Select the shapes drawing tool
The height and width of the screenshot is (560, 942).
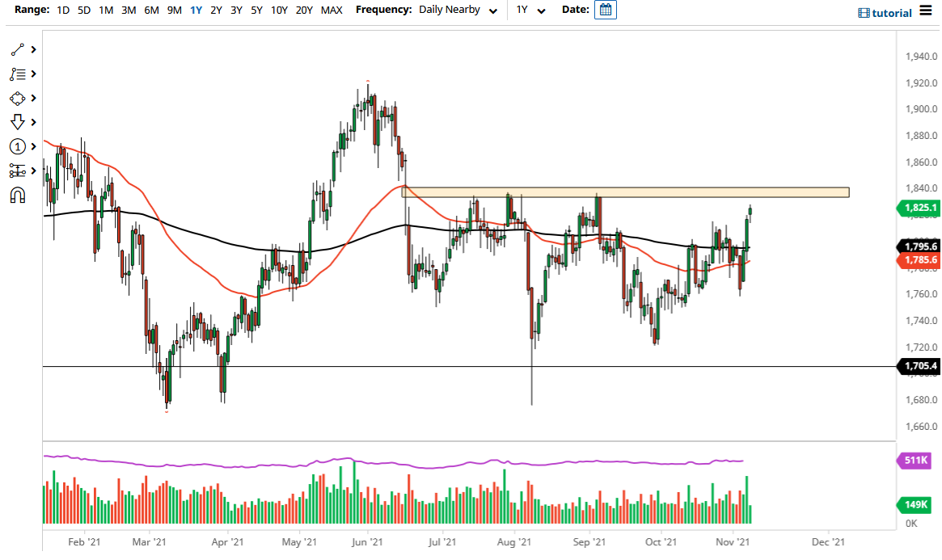[x=18, y=99]
